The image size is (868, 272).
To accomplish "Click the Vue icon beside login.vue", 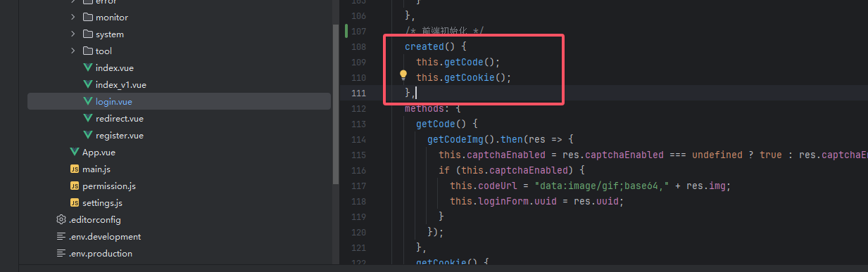I will point(88,101).
